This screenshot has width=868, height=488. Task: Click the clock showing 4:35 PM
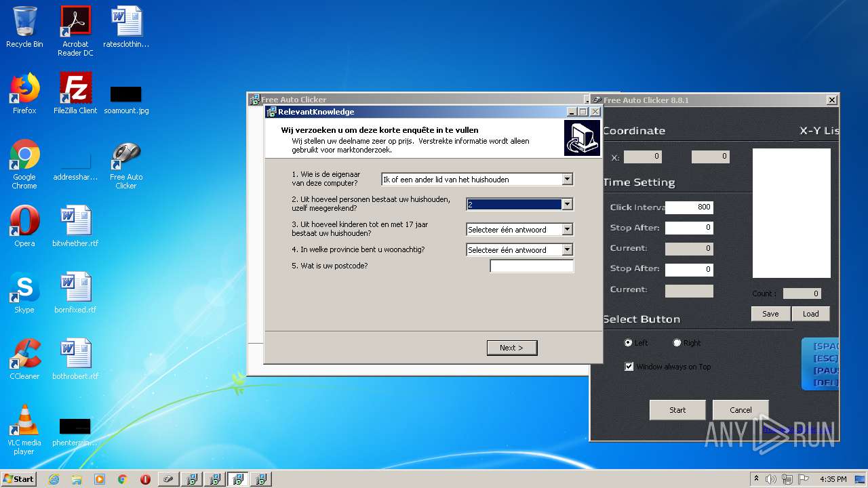(833, 479)
